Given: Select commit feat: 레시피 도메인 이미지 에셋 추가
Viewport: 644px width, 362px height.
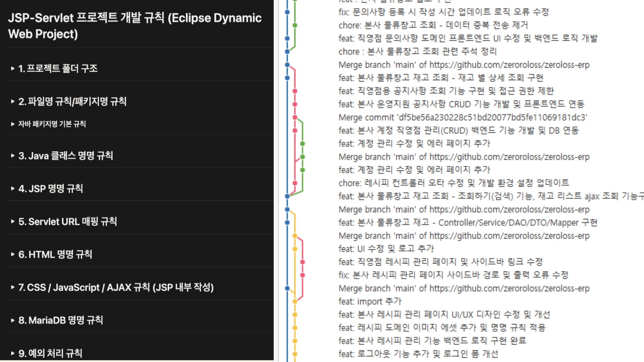Looking at the screenshot, I should point(442,327).
